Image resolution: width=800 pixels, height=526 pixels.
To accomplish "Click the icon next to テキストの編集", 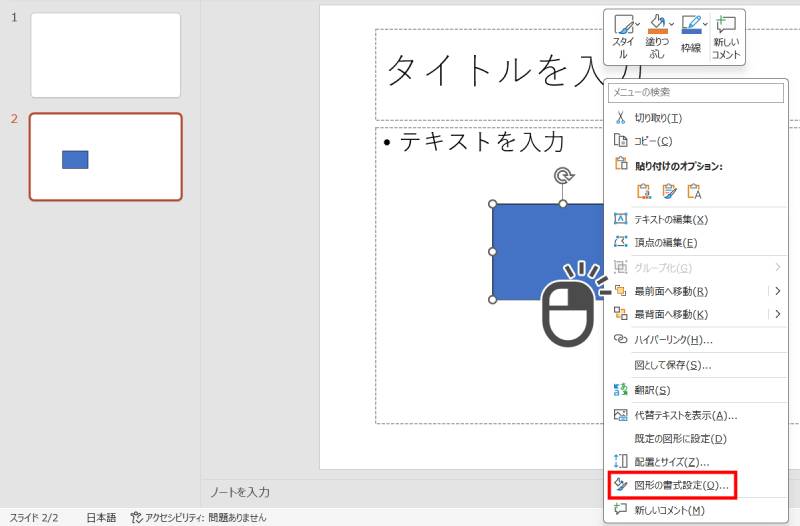I will click(x=620, y=219).
